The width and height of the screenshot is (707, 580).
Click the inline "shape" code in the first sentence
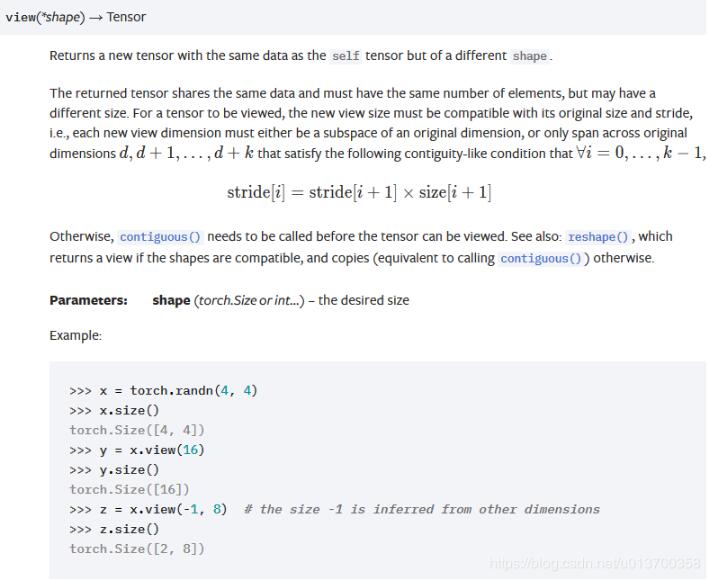pyautogui.click(x=529, y=56)
